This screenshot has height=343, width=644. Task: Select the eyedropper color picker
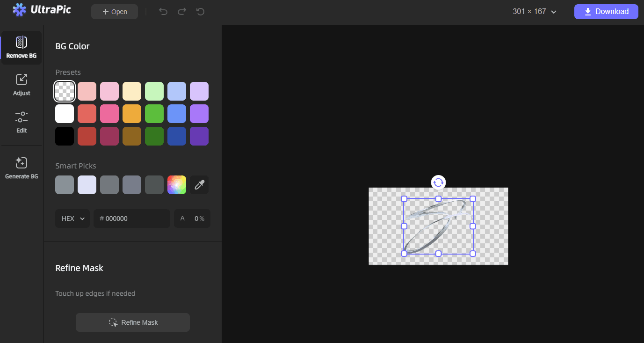pyautogui.click(x=199, y=184)
